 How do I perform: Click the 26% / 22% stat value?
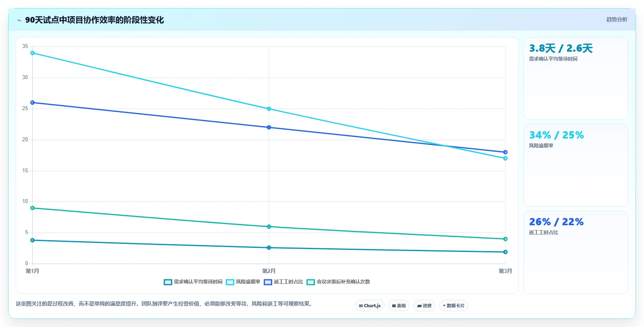(556, 222)
